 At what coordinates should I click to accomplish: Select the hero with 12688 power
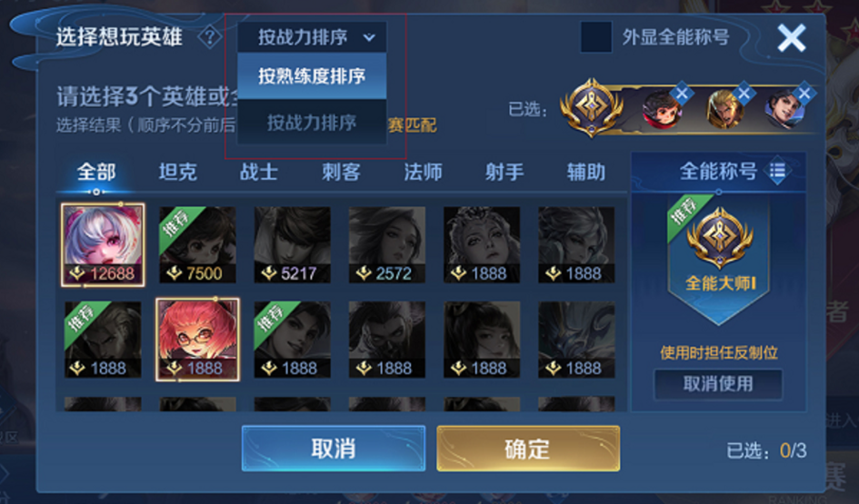[x=103, y=244]
